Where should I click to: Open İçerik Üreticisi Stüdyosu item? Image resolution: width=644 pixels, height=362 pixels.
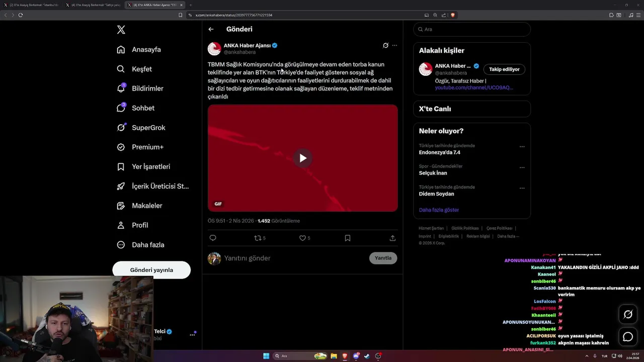point(153,186)
